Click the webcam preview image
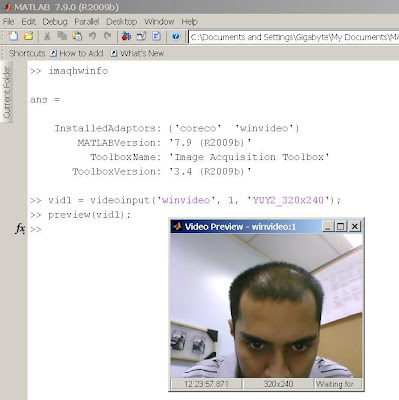Viewport: 399px width, 400px height. coord(266,306)
